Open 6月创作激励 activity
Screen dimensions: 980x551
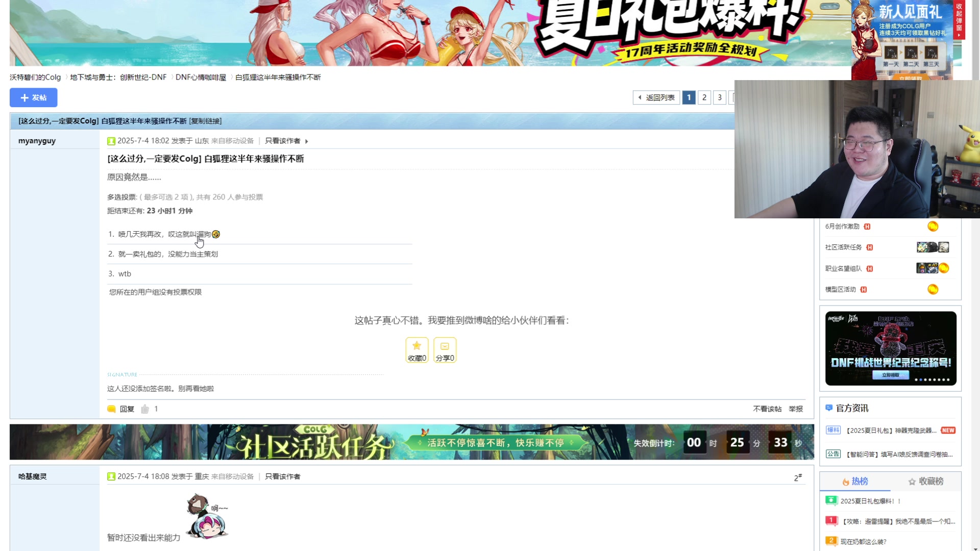842,227
